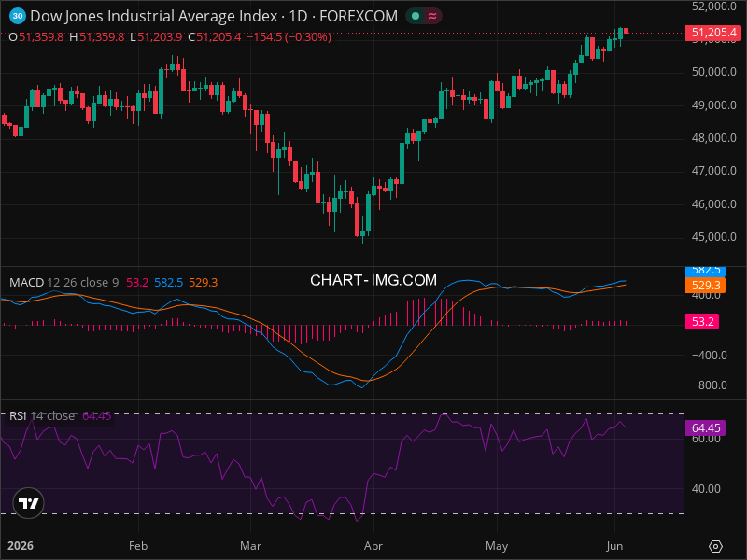This screenshot has height=560, width=747.
Task: Click the MACD histogram value 53.2 in legend
Action: point(137,283)
